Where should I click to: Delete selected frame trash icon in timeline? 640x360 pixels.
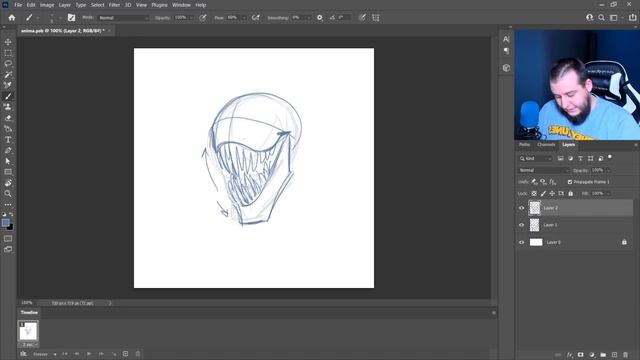pyautogui.click(x=138, y=354)
